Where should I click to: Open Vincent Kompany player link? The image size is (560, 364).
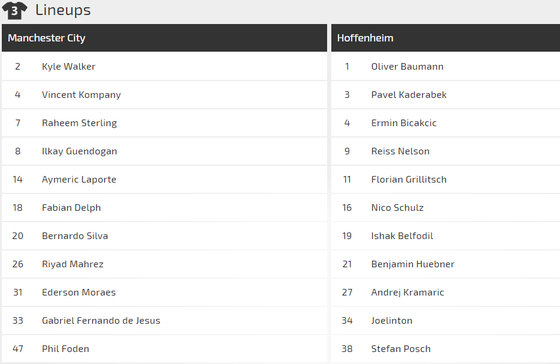pyautogui.click(x=81, y=95)
